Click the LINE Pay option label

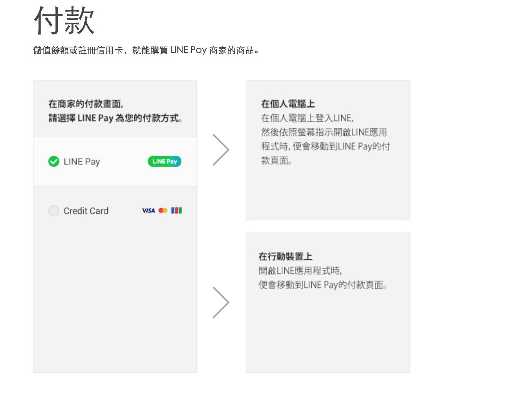pos(82,162)
